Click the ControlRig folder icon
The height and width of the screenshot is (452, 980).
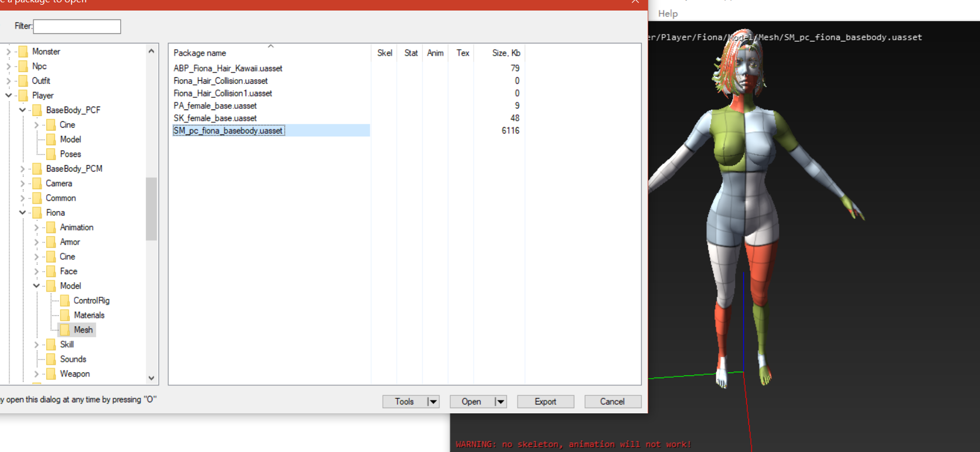[65, 300]
